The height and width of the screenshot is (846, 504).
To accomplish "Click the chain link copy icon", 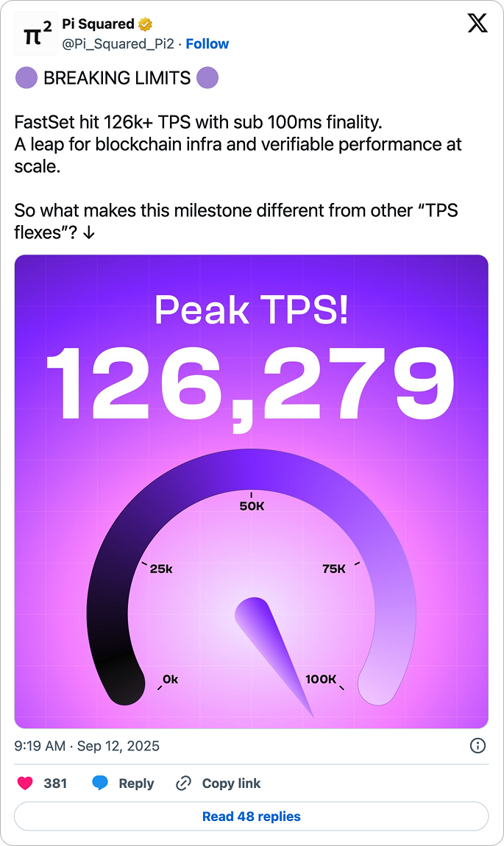I will point(183,783).
